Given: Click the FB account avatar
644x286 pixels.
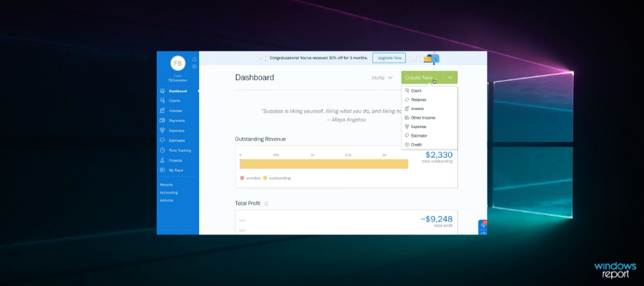Looking at the screenshot, I should 178,64.
